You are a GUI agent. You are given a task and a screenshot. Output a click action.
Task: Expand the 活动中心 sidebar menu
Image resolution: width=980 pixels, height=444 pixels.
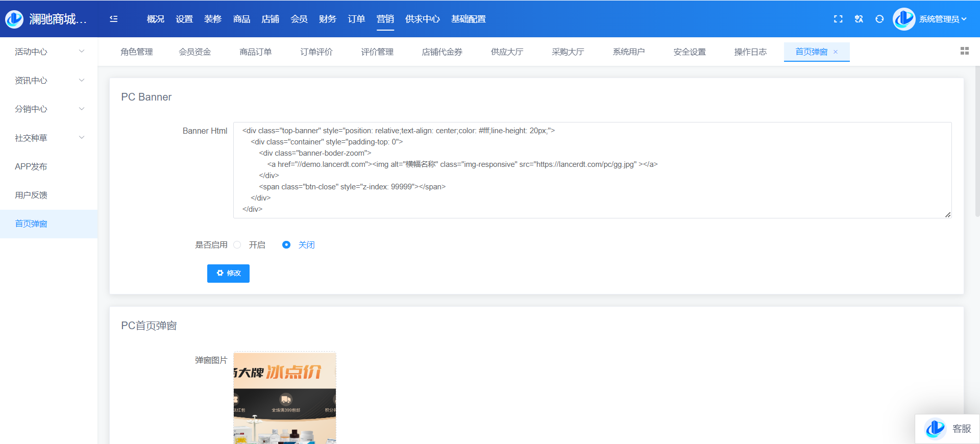[x=48, y=52]
